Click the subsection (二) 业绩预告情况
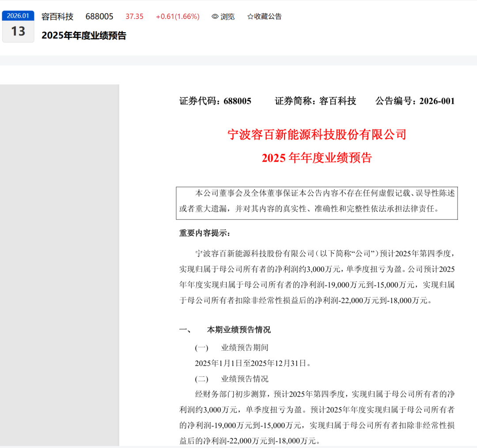 click(232, 379)
